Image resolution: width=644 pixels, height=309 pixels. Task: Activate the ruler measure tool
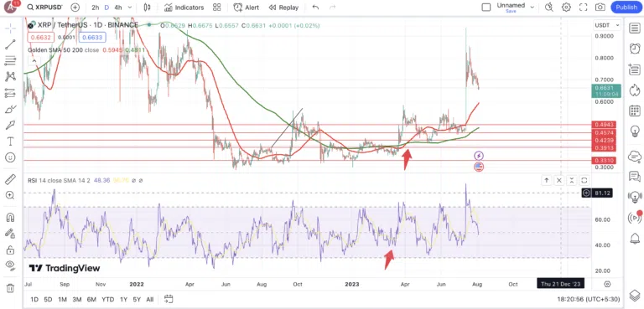(x=10, y=179)
